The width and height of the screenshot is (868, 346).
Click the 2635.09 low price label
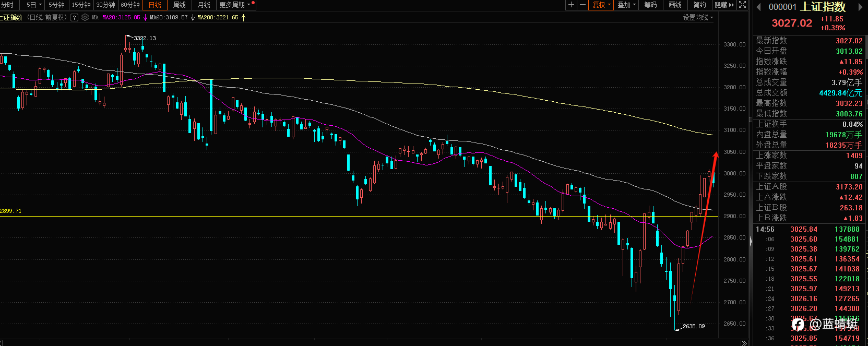tap(694, 326)
